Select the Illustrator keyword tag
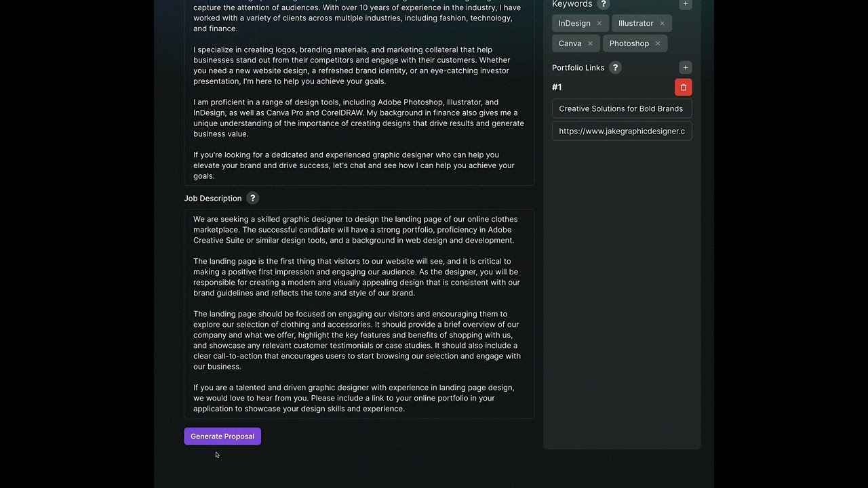Viewport: 868px width, 488px height. [x=636, y=22]
